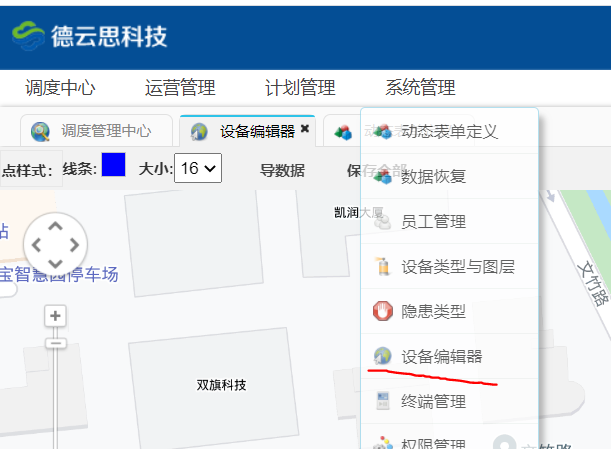Click the 调度管理中心 tab magnifier icon
This screenshot has height=449, width=611.
coord(41,132)
